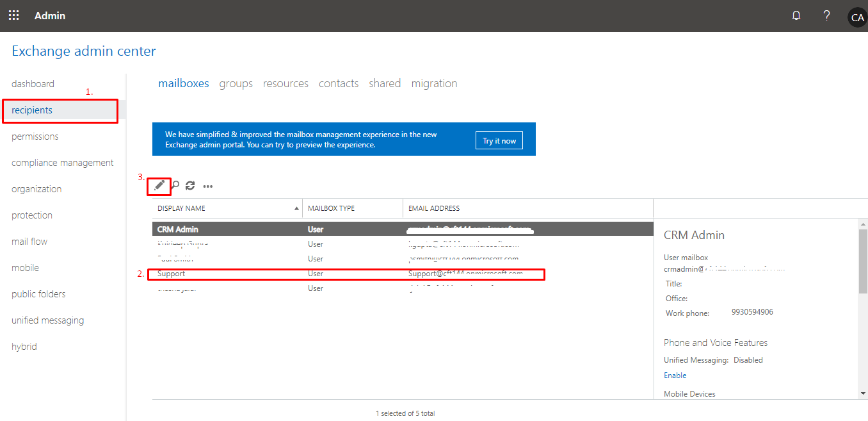This screenshot has width=868, height=421.
Task: Switch to the shared tab
Action: click(x=385, y=83)
